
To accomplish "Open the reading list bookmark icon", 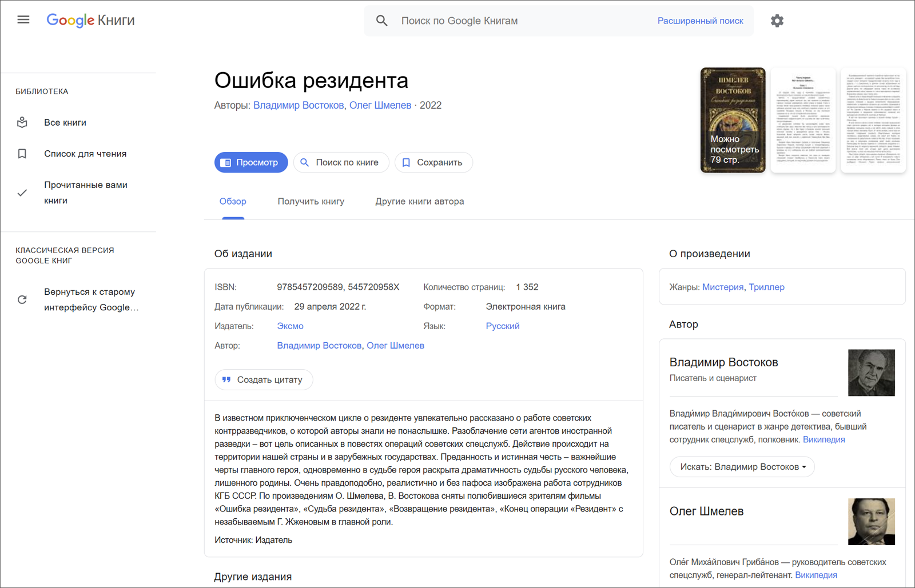I will [22, 154].
